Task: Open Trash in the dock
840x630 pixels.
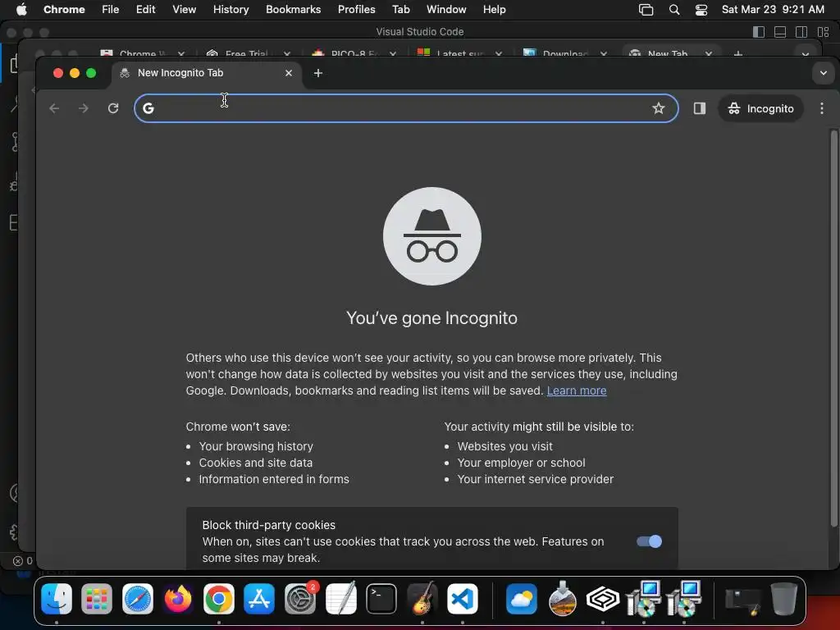Action: point(783,598)
